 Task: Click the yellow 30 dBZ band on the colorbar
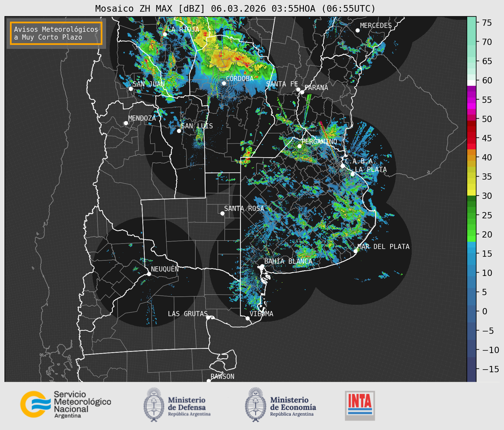pos(471,193)
